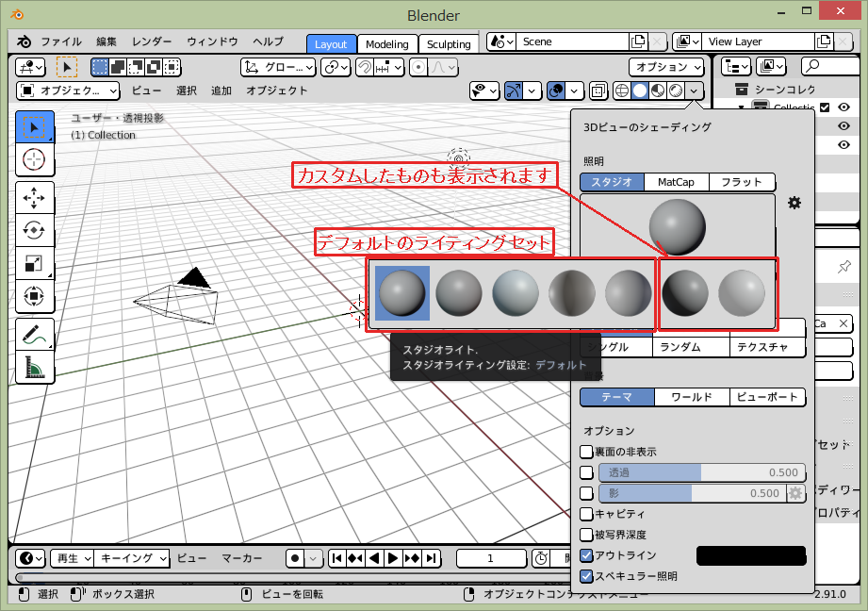Open the グロー transform orientation dropdown
Screen dimensions: 868x611
pyautogui.click(x=278, y=67)
